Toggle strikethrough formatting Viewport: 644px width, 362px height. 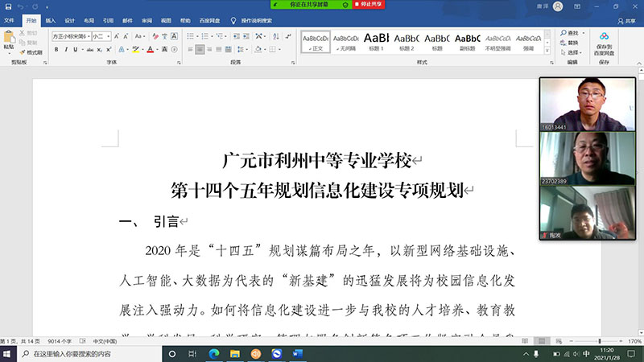pos(89,49)
